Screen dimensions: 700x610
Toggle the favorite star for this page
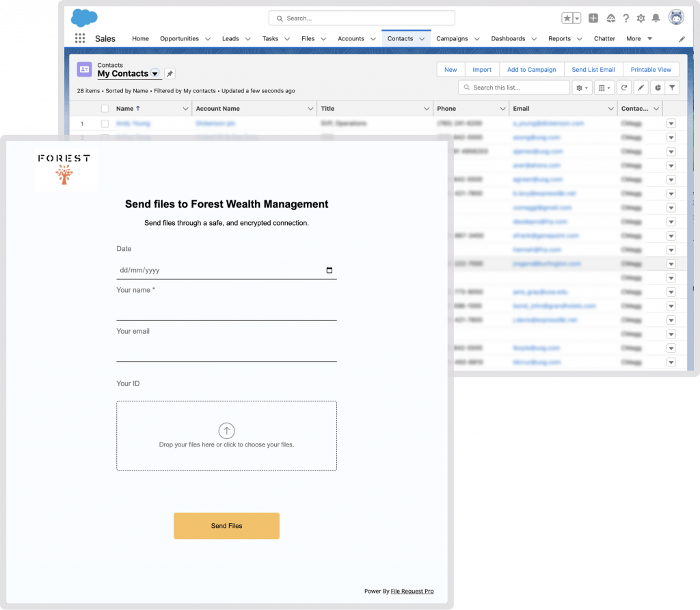[567, 17]
